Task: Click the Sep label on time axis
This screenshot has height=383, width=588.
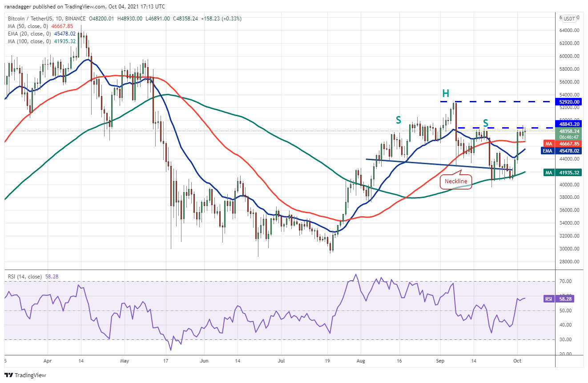Action: tap(441, 361)
